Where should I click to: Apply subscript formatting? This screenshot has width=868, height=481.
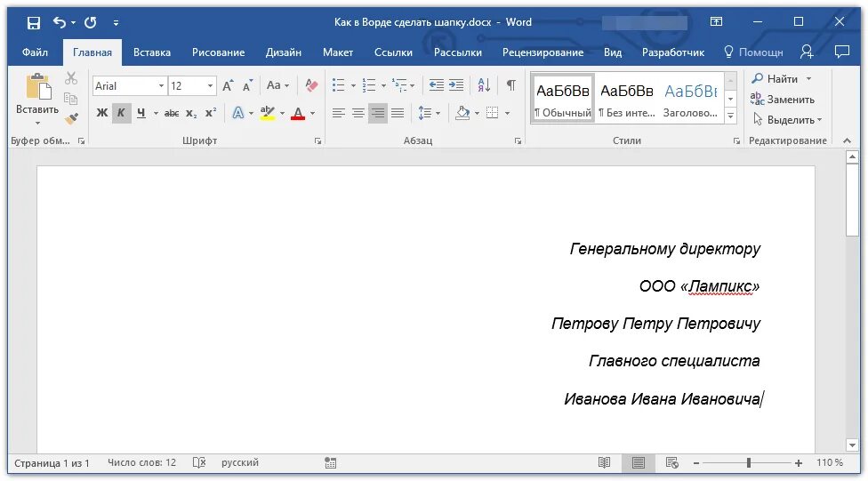pos(191,113)
